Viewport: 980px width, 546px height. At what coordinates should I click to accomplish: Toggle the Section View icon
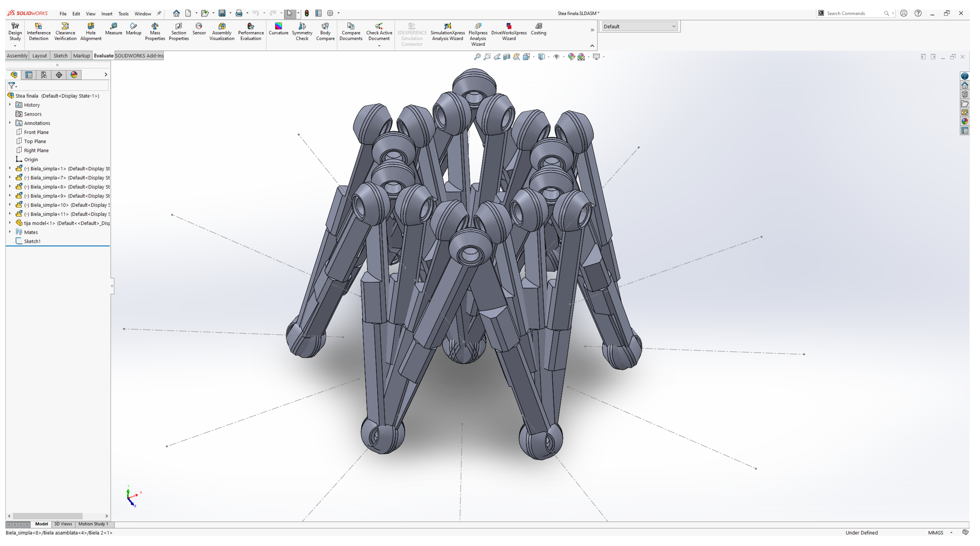click(507, 57)
